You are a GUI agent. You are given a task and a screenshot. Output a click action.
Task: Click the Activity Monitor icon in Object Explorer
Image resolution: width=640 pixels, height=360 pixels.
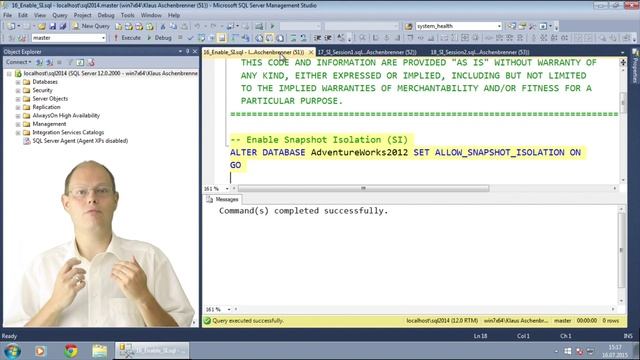tap(91, 62)
